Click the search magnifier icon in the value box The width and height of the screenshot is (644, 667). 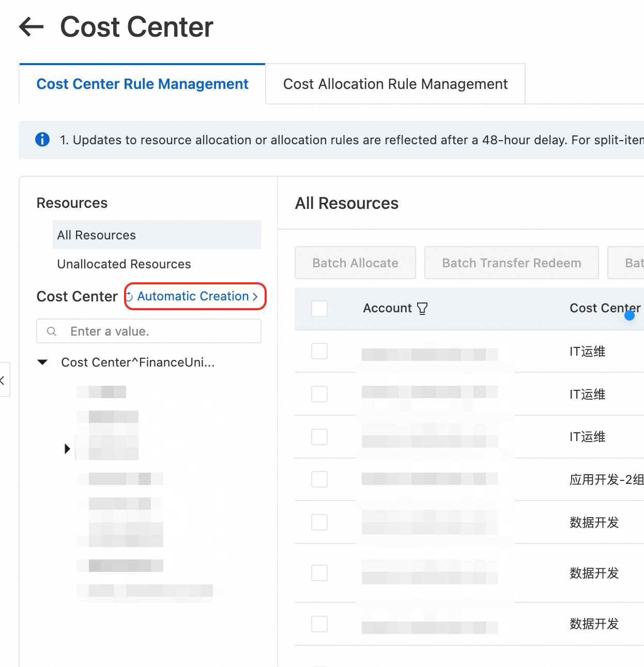[52, 331]
